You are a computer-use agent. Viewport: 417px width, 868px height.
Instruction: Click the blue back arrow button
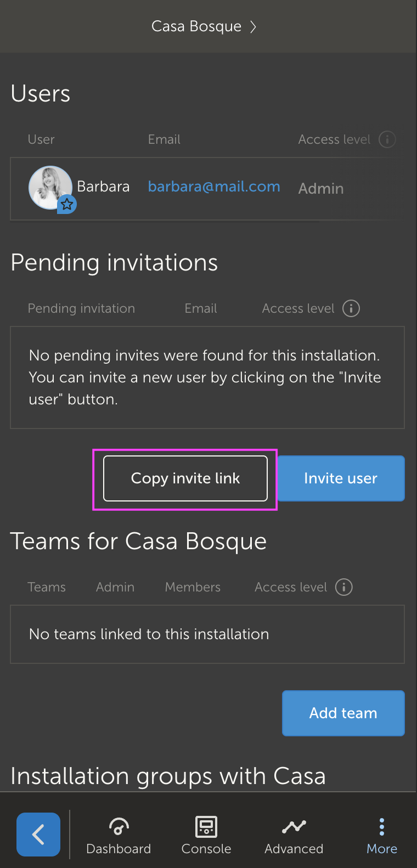38,835
